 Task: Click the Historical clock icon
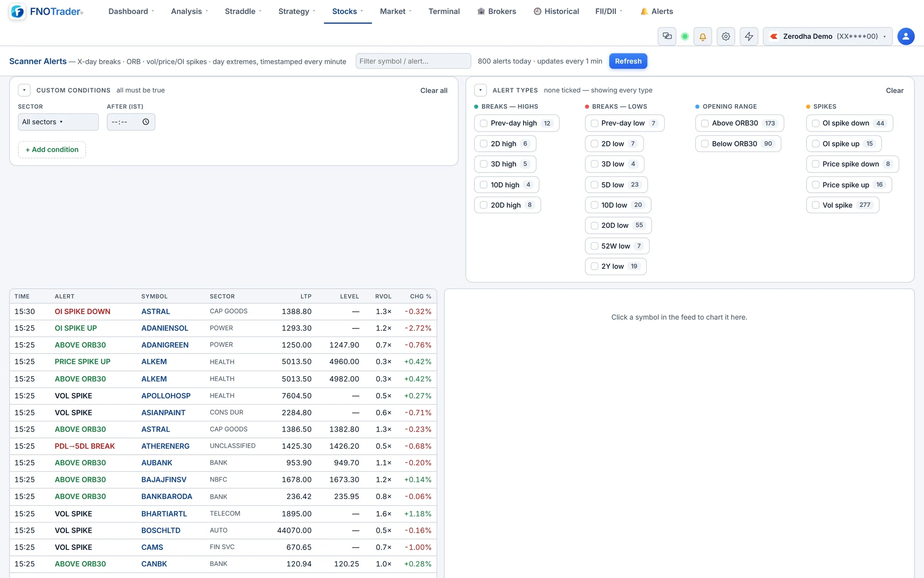(538, 11)
